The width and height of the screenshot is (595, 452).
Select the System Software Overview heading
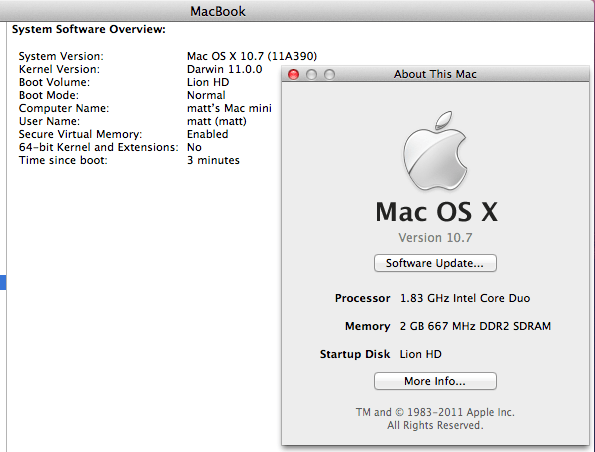pos(89,29)
